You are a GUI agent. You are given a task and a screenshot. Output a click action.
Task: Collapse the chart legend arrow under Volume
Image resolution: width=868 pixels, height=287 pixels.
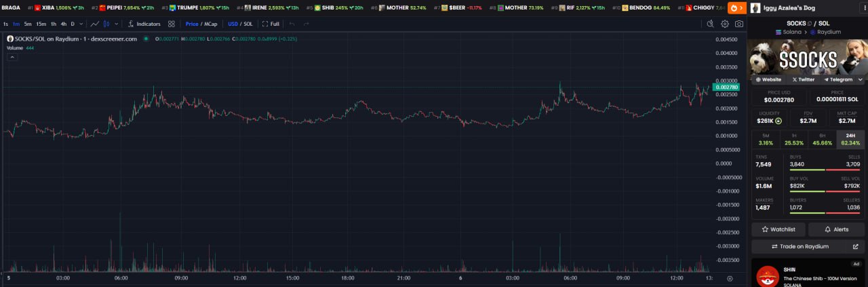coord(11,58)
